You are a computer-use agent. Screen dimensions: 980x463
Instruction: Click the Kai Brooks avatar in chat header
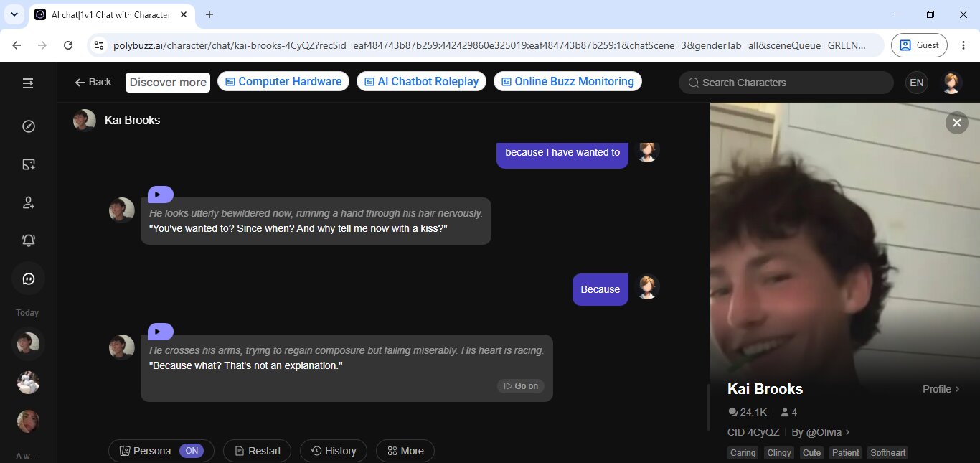pyautogui.click(x=85, y=121)
